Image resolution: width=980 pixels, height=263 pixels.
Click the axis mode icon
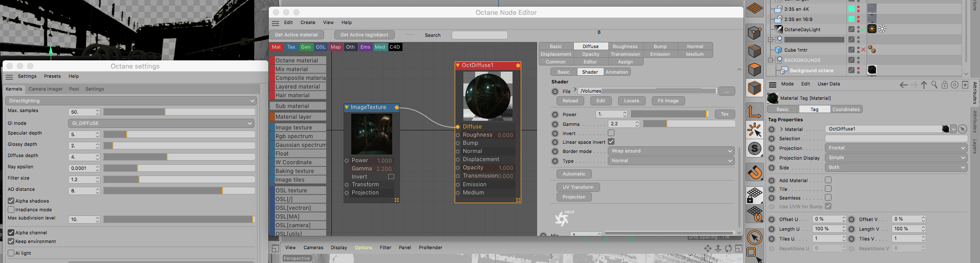tap(754, 111)
